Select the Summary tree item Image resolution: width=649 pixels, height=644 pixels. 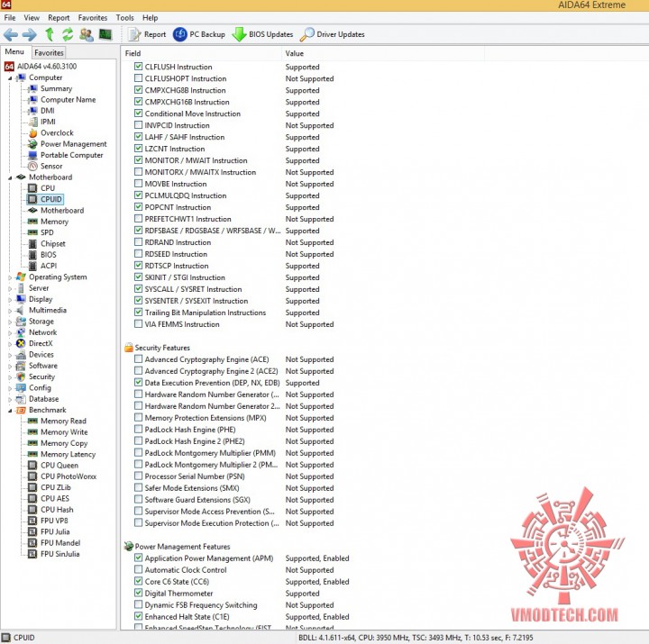56,88
